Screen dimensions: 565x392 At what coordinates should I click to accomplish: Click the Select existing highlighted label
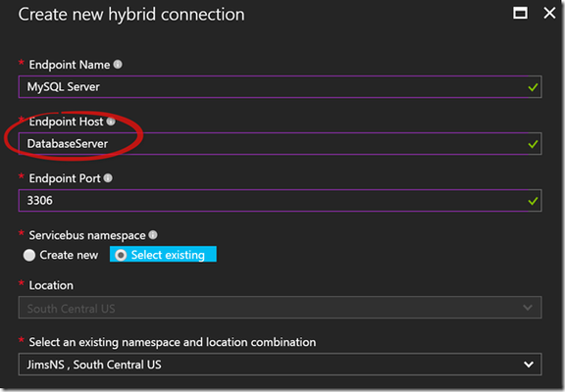point(168,255)
